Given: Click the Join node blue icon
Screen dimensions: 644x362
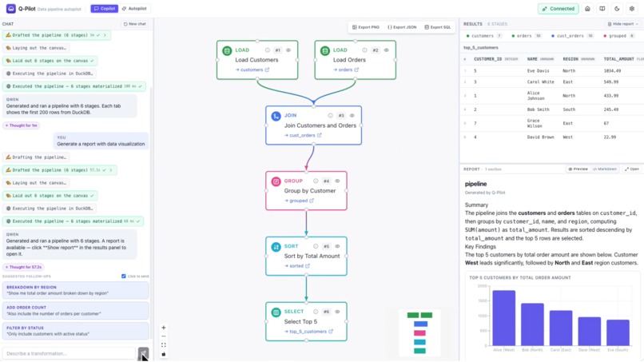Looking at the screenshot, I should click(276, 116).
